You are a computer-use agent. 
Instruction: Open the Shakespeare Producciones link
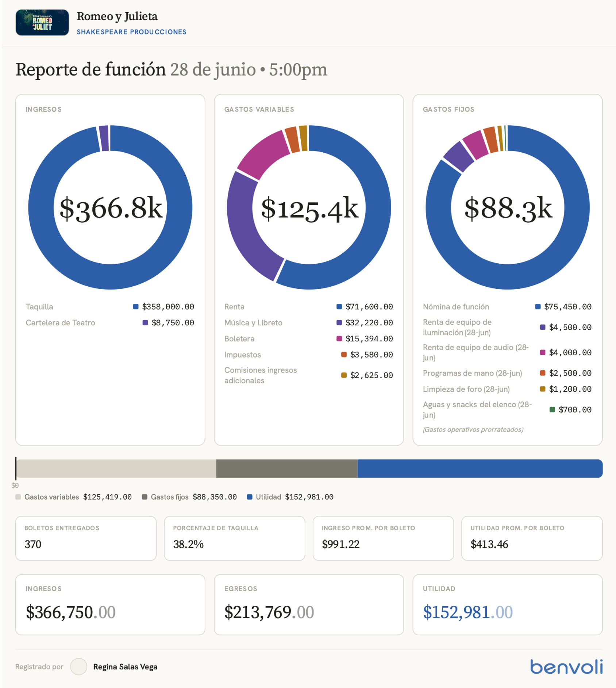[x=131, y=32]
